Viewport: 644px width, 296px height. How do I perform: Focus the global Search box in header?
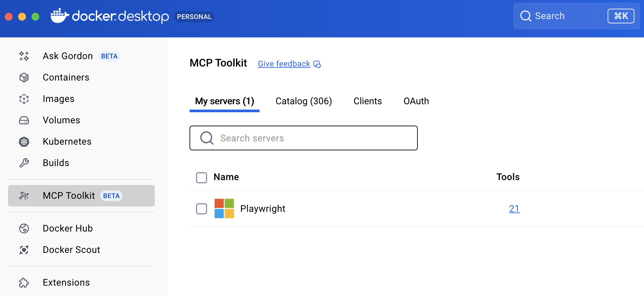(577, 16)
